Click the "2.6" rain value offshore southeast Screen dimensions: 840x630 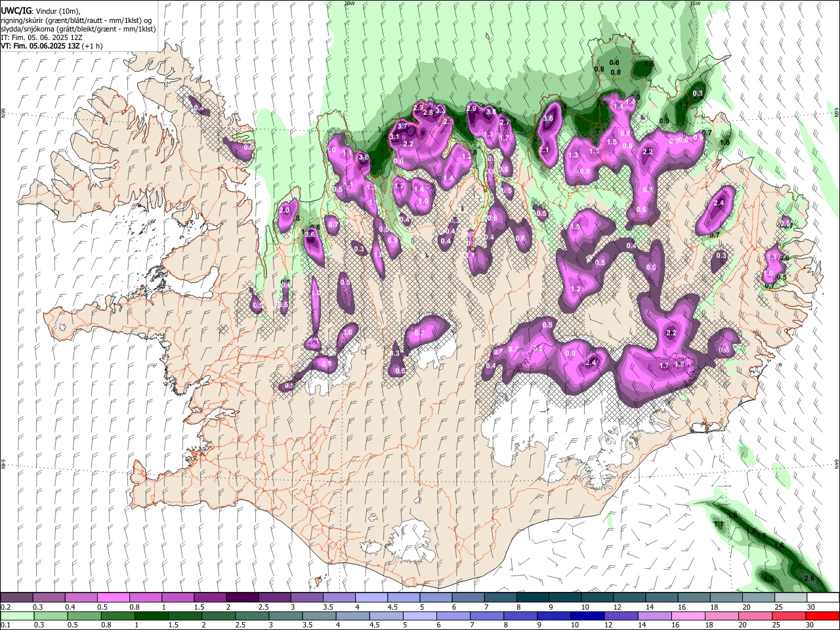click(809, 578)
